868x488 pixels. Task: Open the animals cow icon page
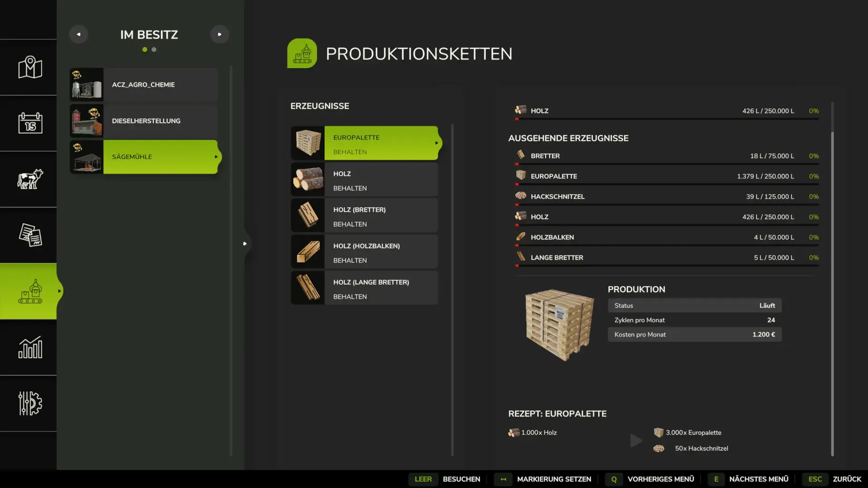click(x=30, y=179)
